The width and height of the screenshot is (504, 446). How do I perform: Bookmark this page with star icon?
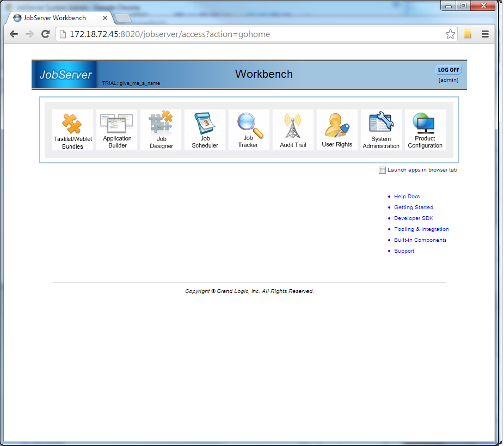coord(450,34)
